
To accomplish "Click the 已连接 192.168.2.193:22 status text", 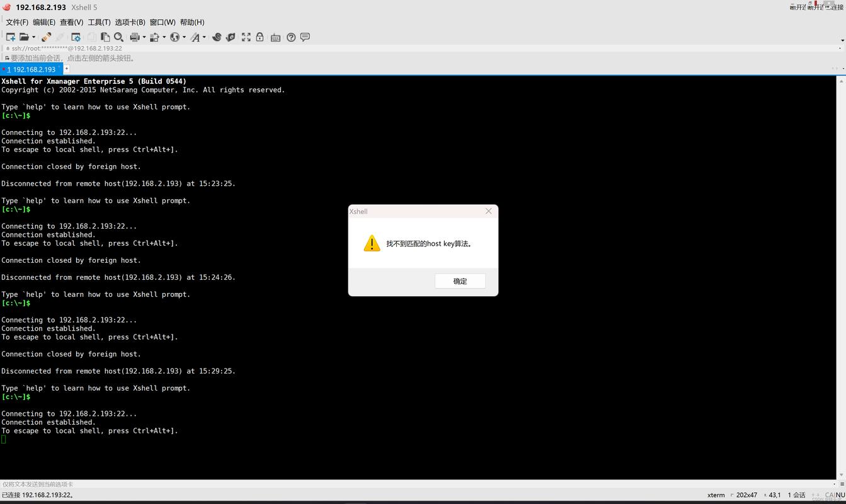I will coord(38,495).
